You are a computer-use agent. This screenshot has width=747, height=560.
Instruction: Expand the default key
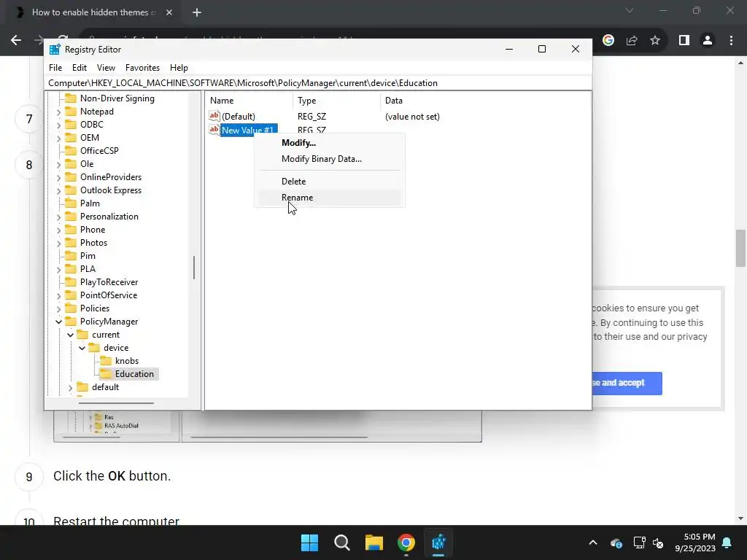pyautogui.click(x=71, y=388)
